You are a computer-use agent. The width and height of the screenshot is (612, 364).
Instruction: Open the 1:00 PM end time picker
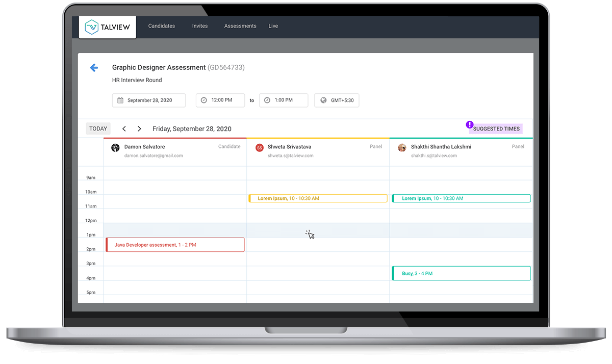[283, 100]
